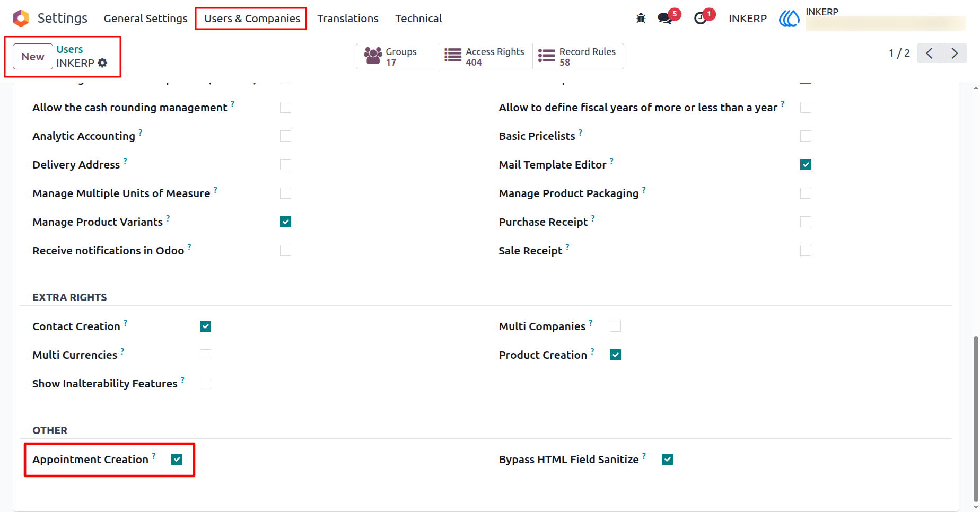Open the Groups 17 stat button
The image size is (980, 512).
tap(397, 56)
